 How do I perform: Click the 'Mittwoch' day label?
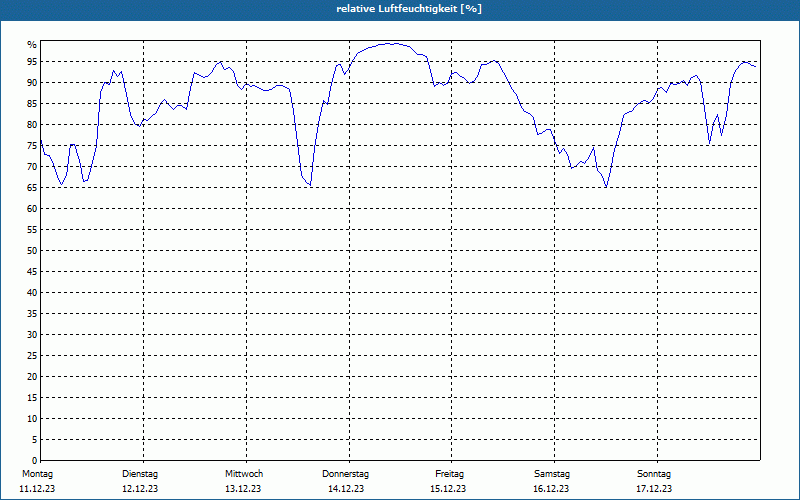click(244, 474)
